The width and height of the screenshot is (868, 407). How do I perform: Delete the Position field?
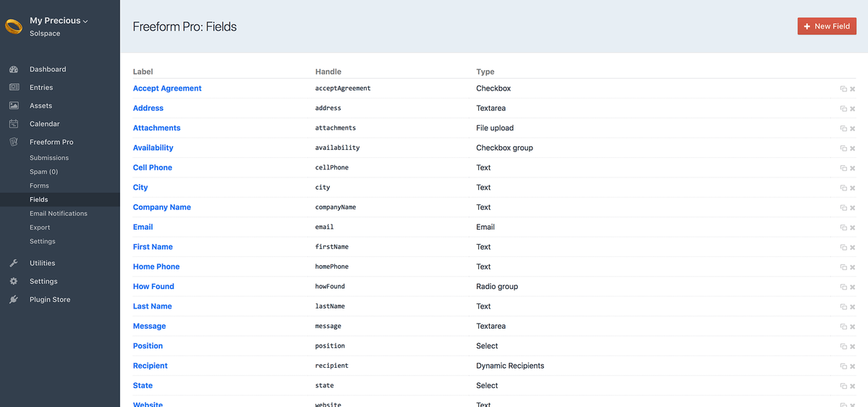853,346
